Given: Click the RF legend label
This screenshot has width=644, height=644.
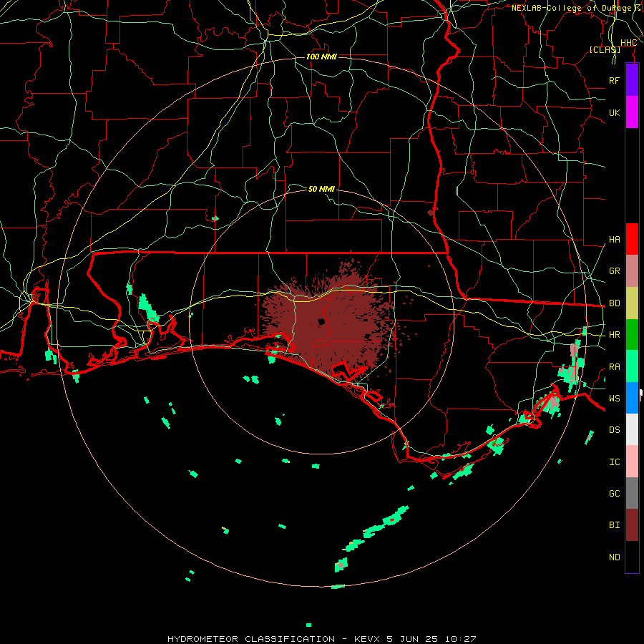Looking at the screenshot, I should pyautogui.click(x=614, y=80).
